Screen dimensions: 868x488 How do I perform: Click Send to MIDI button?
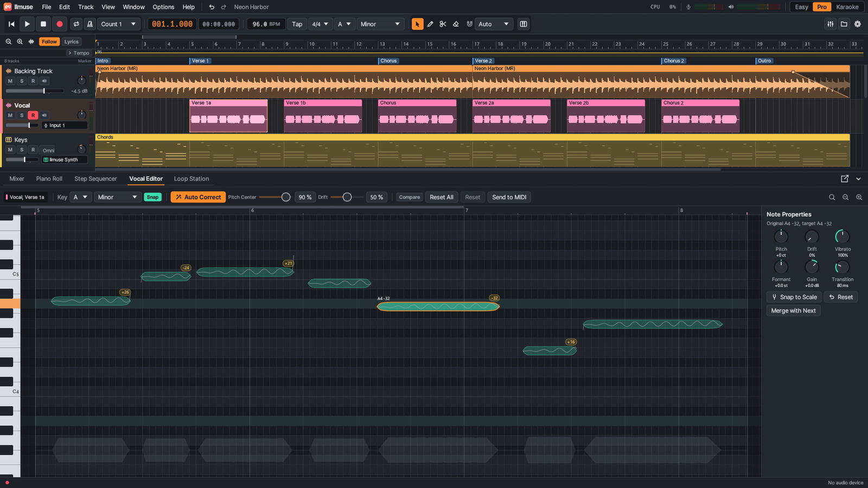(x=509, y=197)
